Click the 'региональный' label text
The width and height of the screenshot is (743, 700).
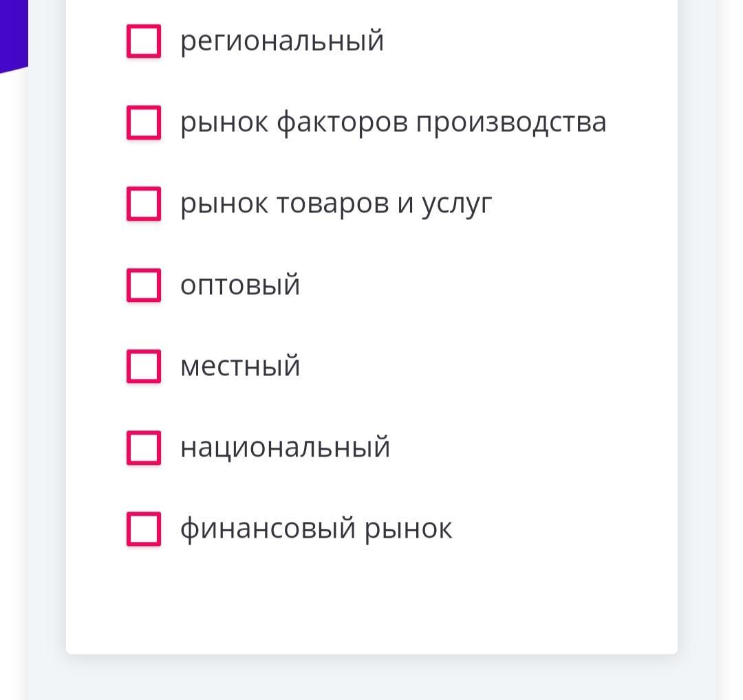[282, 41]
